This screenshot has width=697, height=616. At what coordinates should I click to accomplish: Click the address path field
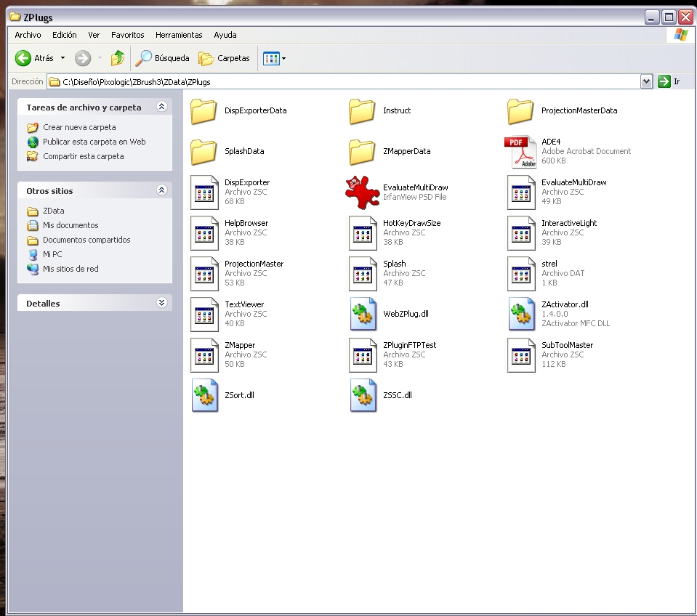coord(343,81)
